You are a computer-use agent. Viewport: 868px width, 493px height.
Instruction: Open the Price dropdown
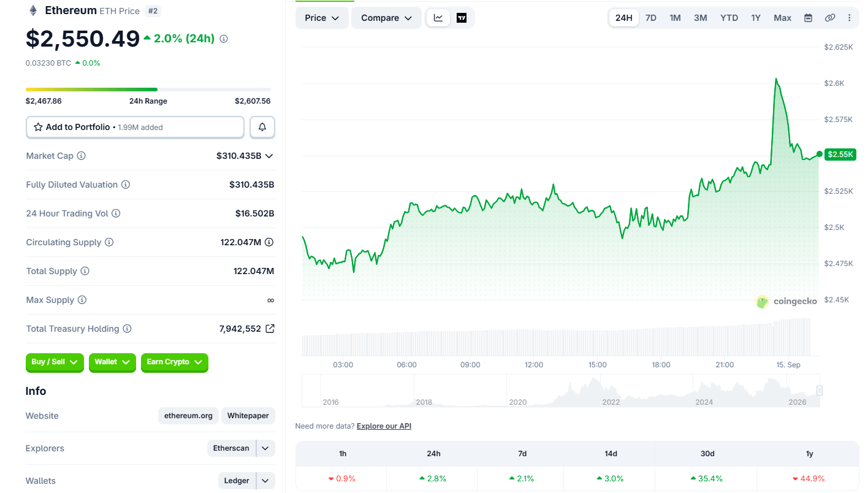[322, 18]
